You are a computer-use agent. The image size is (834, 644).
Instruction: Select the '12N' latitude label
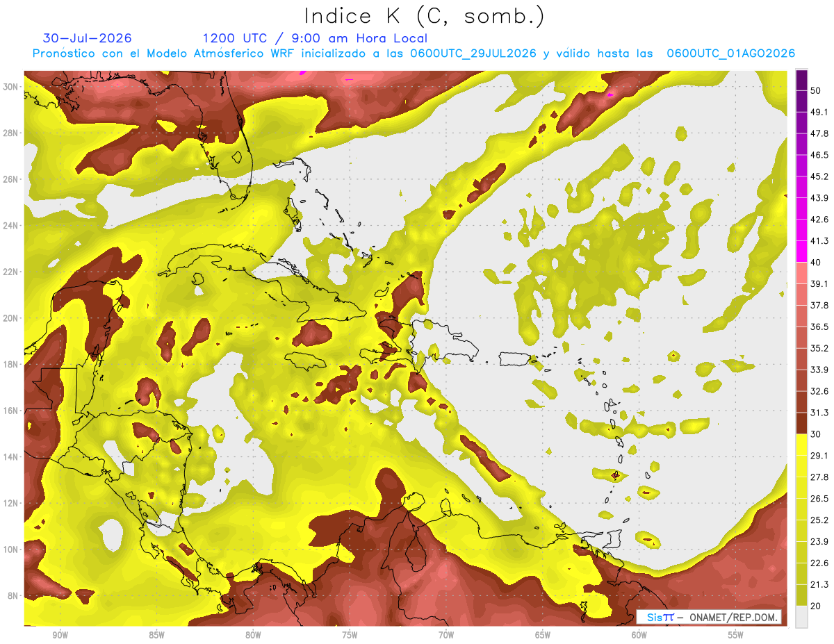(x=10, y=503)
